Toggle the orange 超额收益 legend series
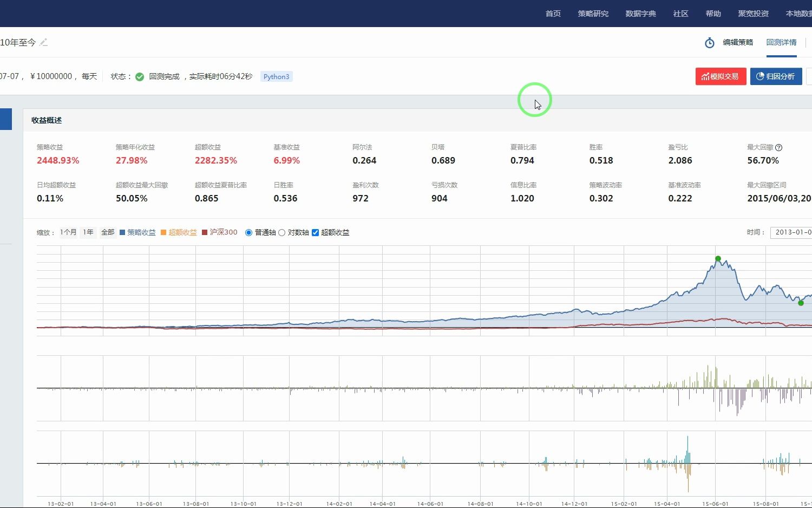Image resolution: width=812 pixels, height=508 pixels. [x=179, y=232]
